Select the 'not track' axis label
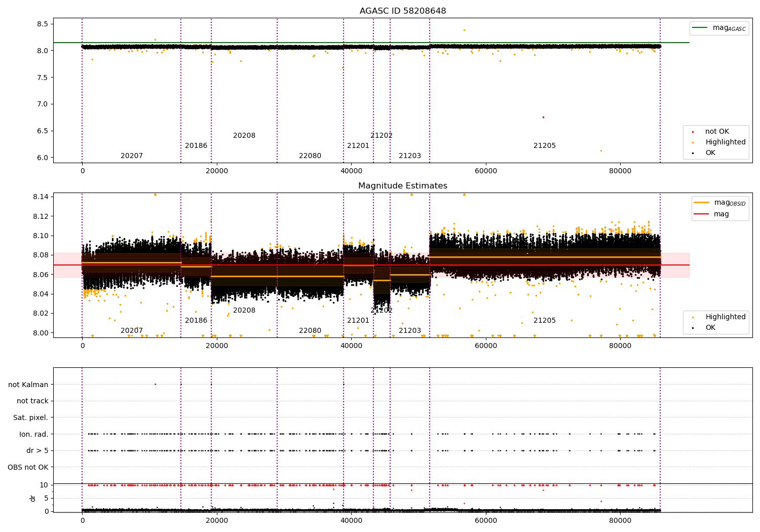Image resolution: width=760 pixels, height=532 pixels. [32, 401]
